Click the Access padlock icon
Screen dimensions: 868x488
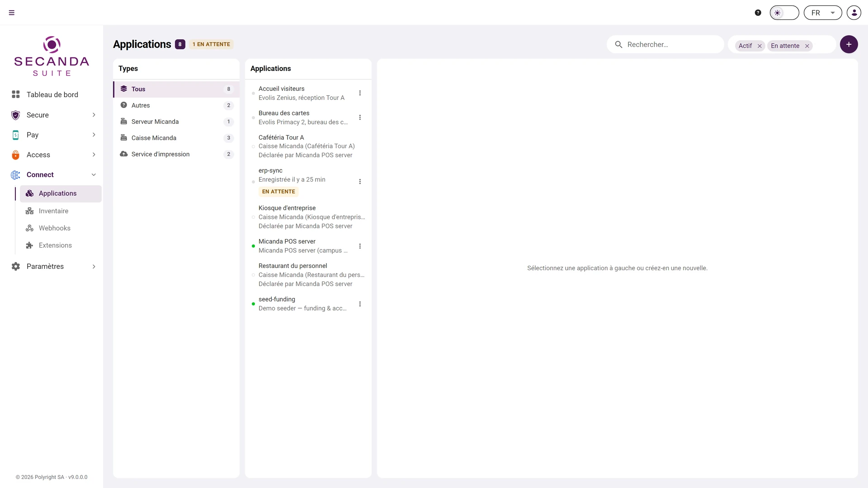[16, 155]
